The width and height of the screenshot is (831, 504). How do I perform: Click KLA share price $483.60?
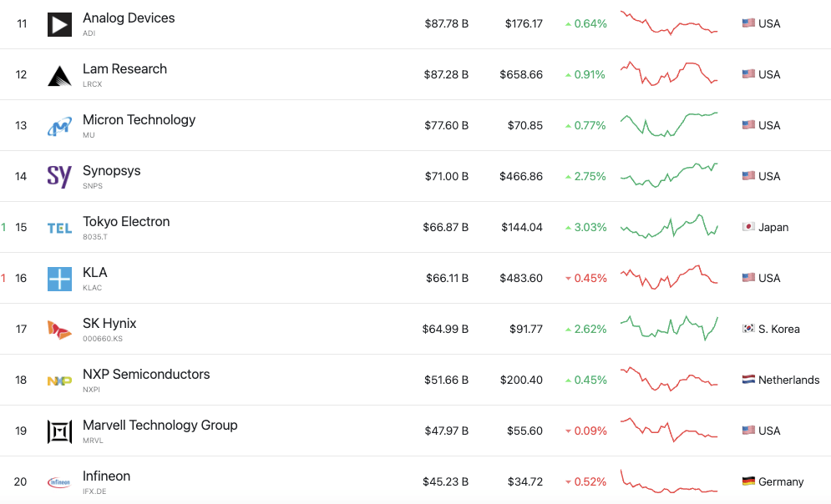click(x=521, y=278)
